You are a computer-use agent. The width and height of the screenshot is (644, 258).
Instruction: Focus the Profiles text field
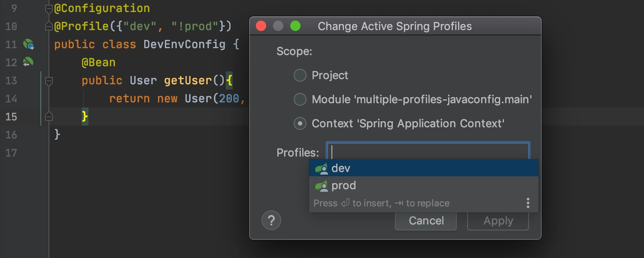tap(428, 152)
